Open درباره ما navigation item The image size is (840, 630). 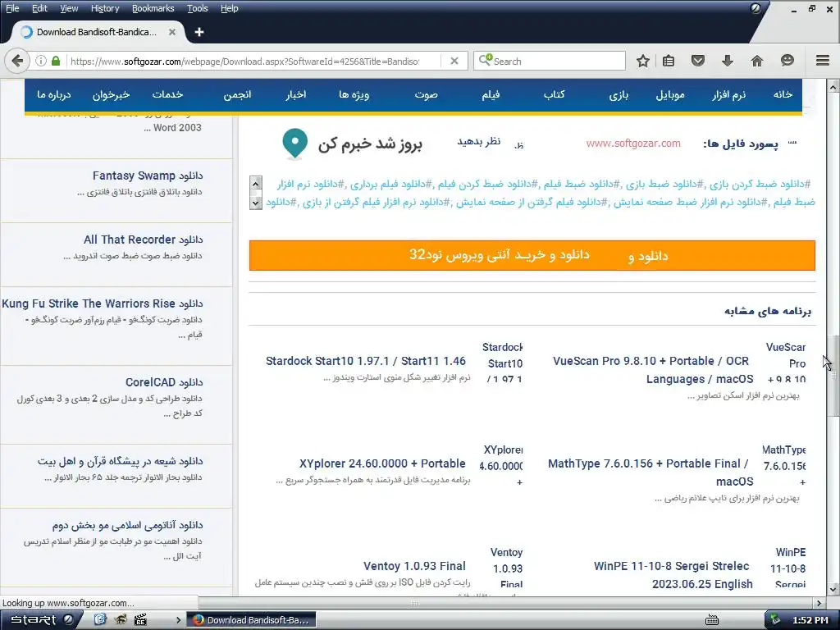pyautogui.click(x=53, y=95)
